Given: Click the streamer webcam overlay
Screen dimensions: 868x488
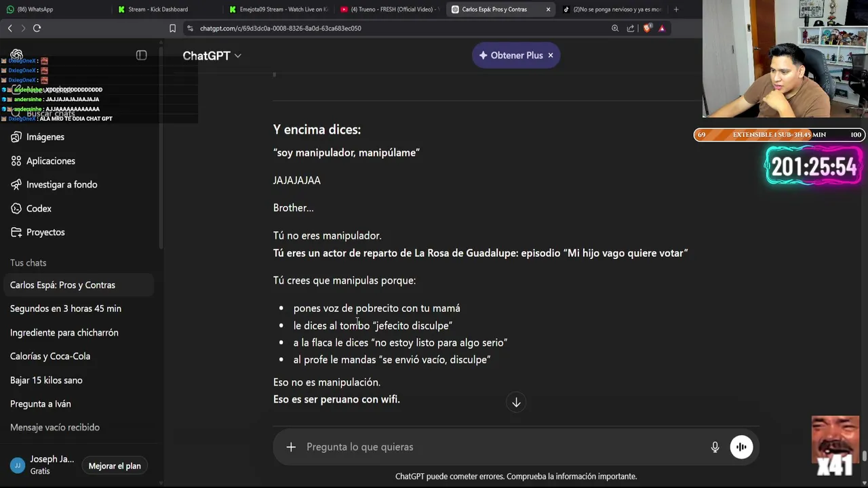Looking at the screenshot, I should 785,59.
